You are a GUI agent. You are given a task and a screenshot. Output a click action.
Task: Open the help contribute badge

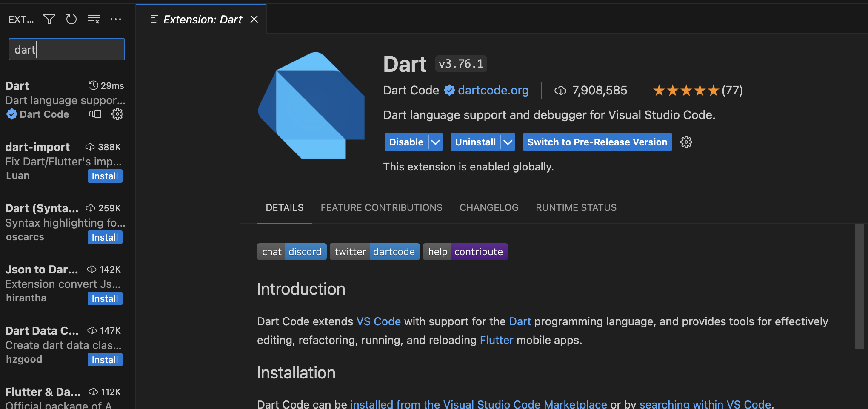pyautogui.click(x=465, y=252)
